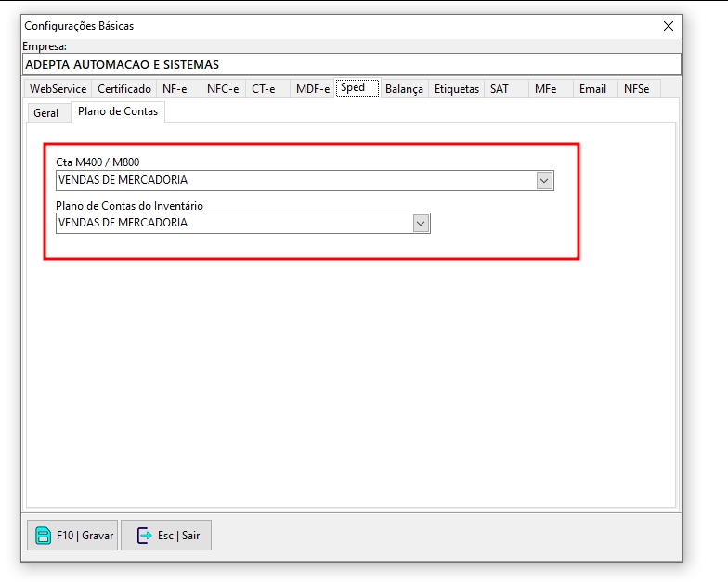The width and height of the screenshot is (728, 582).
Task: Close the Configurações Básicas window
Action: [x=668, y=27]
